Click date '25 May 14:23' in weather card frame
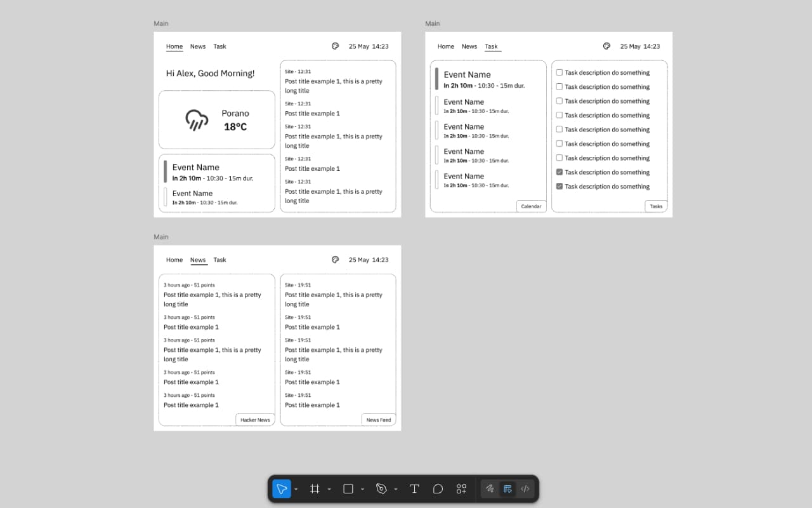This screenshot has height=508, width=812. (369, 46)
